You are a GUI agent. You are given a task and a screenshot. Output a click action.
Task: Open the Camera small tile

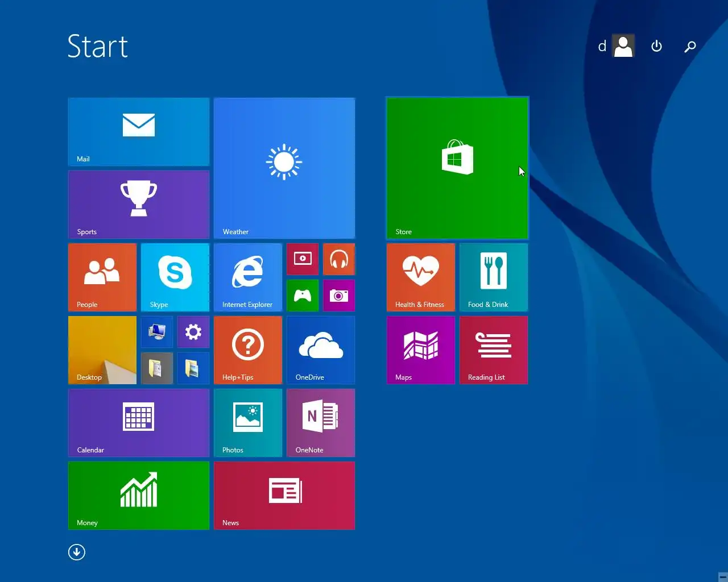point(339,296)
